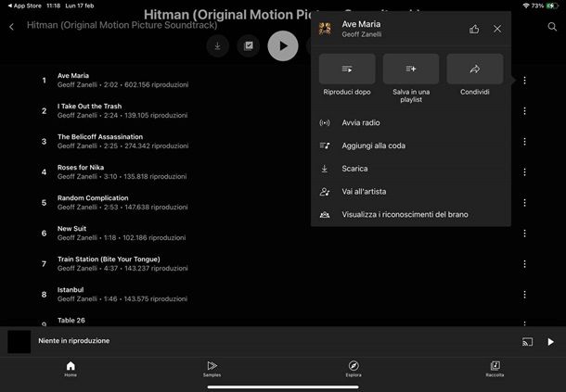
Task: Select Aggiungi alla coda
Action: point(411,145)
